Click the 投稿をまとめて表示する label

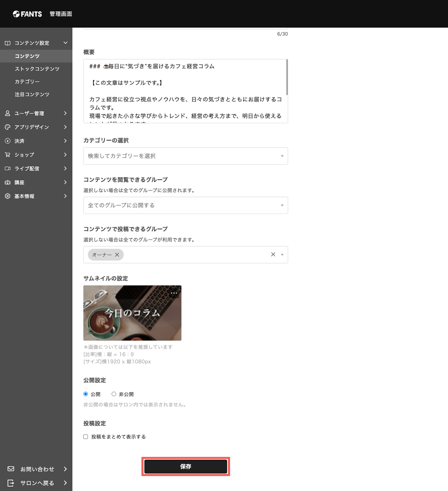119,437
